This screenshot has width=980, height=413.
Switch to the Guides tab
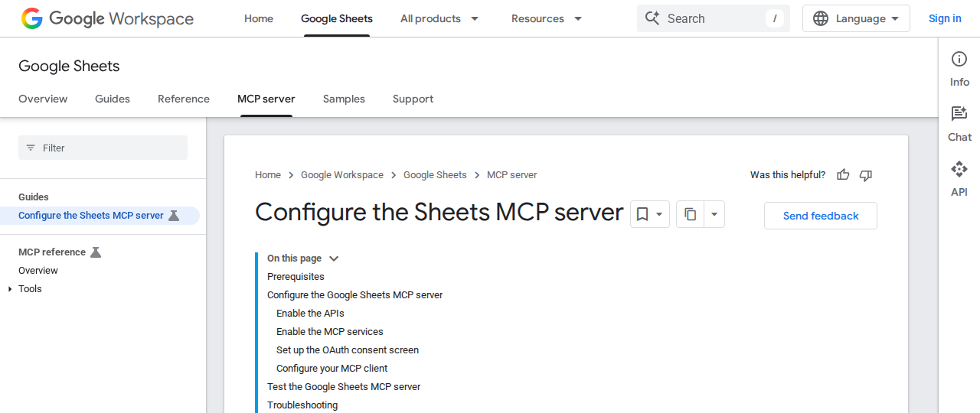click(113, 99)
